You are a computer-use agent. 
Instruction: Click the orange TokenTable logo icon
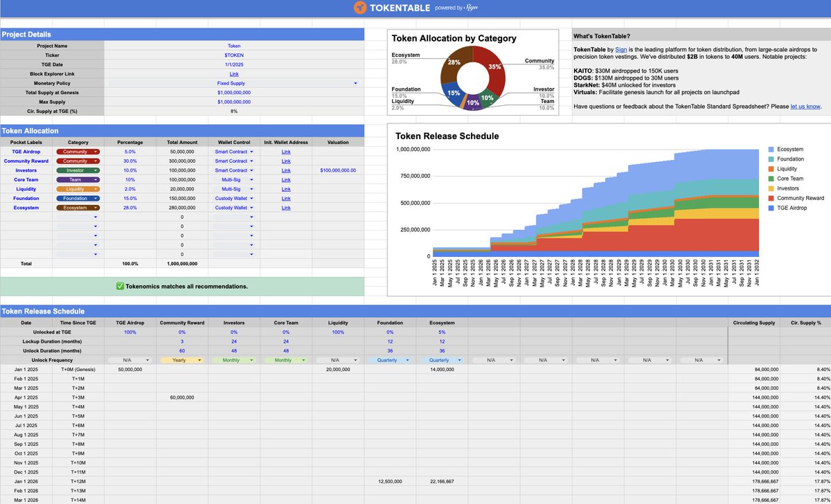(360, 8)
